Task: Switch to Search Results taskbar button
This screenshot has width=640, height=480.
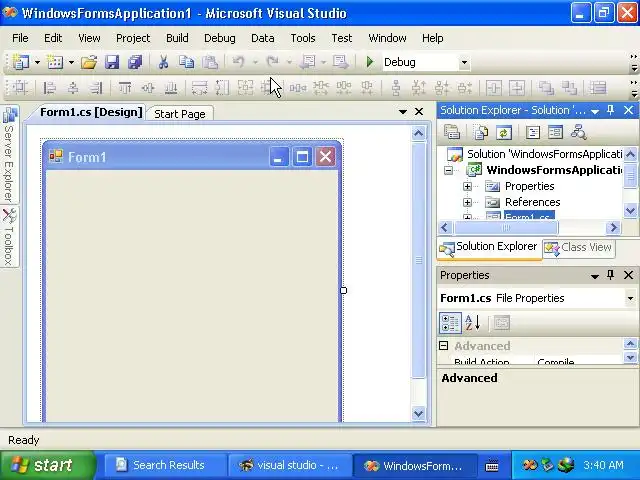Action: click(x=165, y=465)
